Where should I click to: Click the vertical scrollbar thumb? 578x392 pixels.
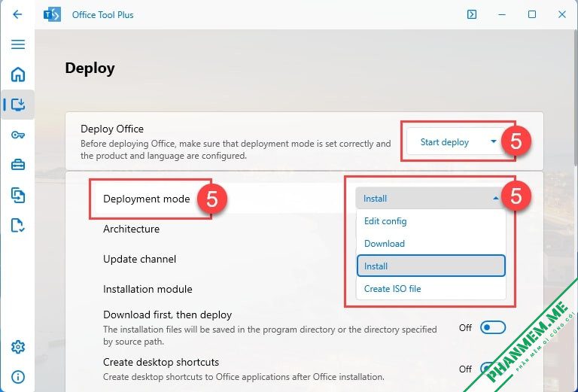576,99
